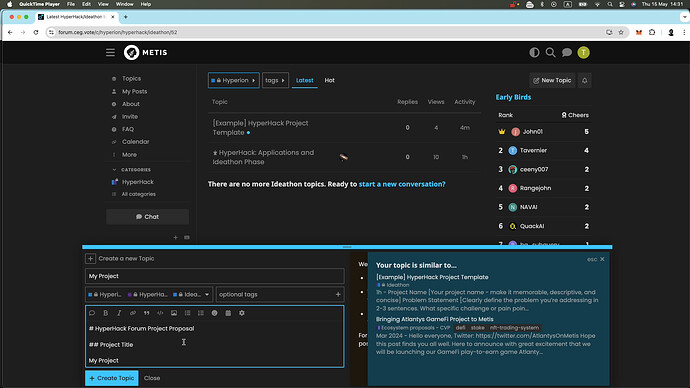This screenshot has width=690, height=388.
Task: Insert a blockquote in the composer
Action: point(147,313)
